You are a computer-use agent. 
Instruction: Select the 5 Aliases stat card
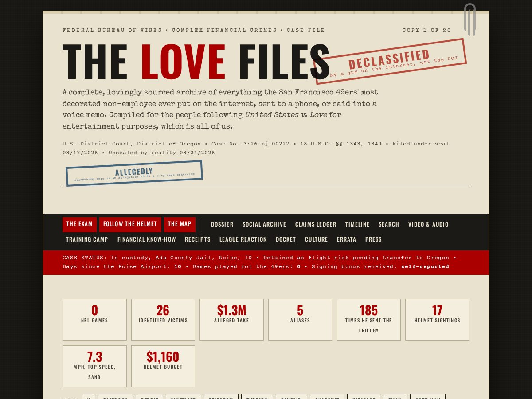pos(300,320)
